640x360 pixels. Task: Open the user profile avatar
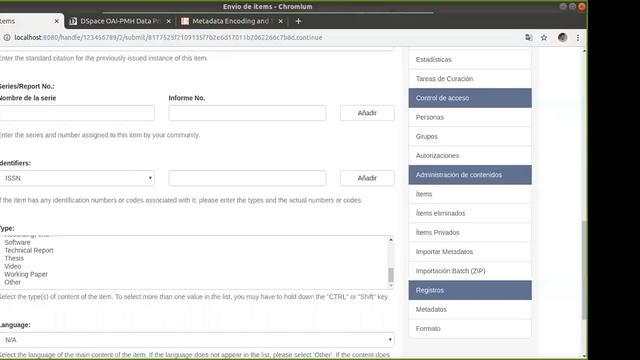point(562,38)
